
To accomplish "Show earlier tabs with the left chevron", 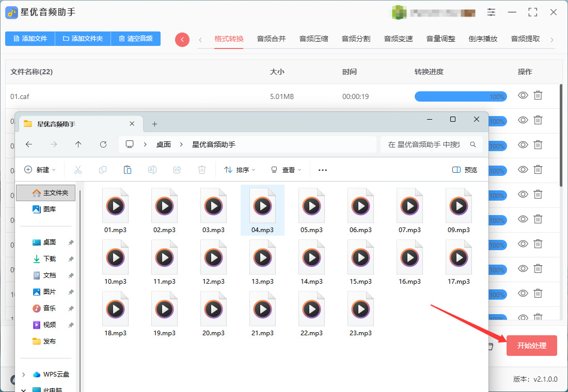I will pos(200,40).
